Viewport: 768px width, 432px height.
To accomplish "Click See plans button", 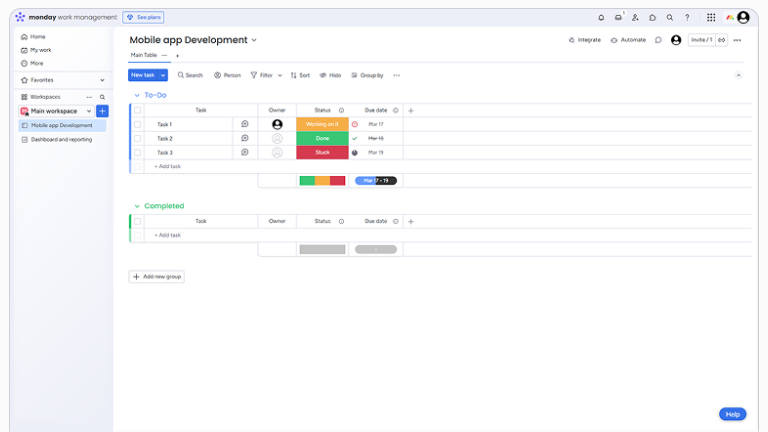I will tap(144, 17).
